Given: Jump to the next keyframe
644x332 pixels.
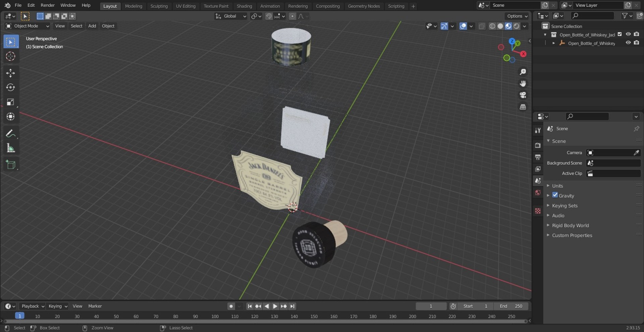Looking at the screenshot, I should pyautogui.click(x=284, y=306).
